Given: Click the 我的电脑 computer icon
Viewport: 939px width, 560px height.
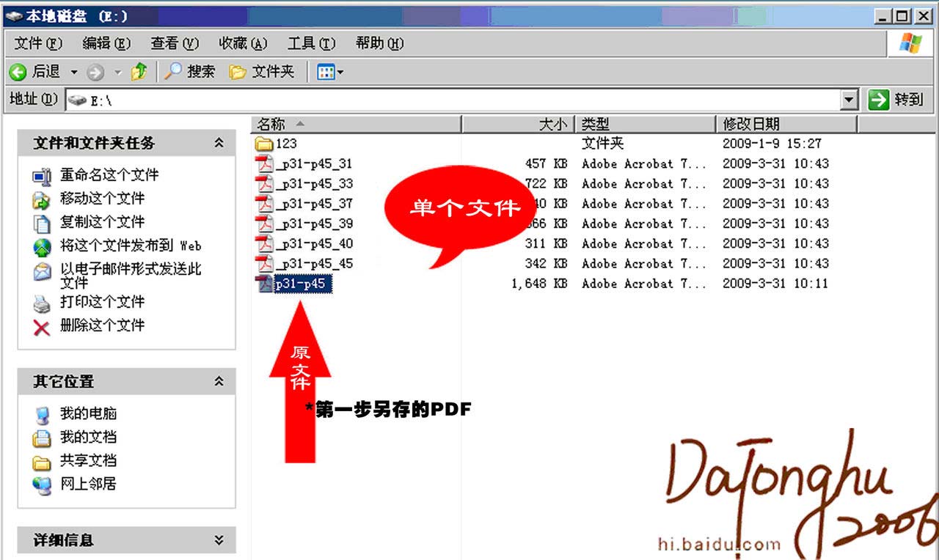Looking at the screenshot, I should click(x=42, y=416).
